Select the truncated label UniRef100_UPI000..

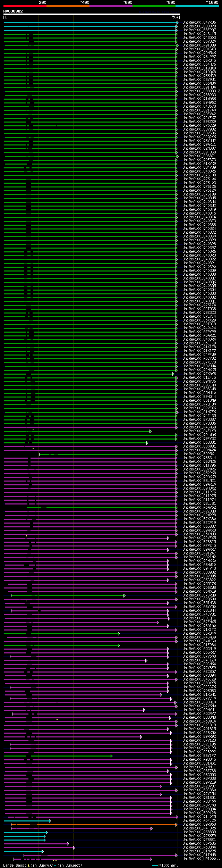(201, 859)
